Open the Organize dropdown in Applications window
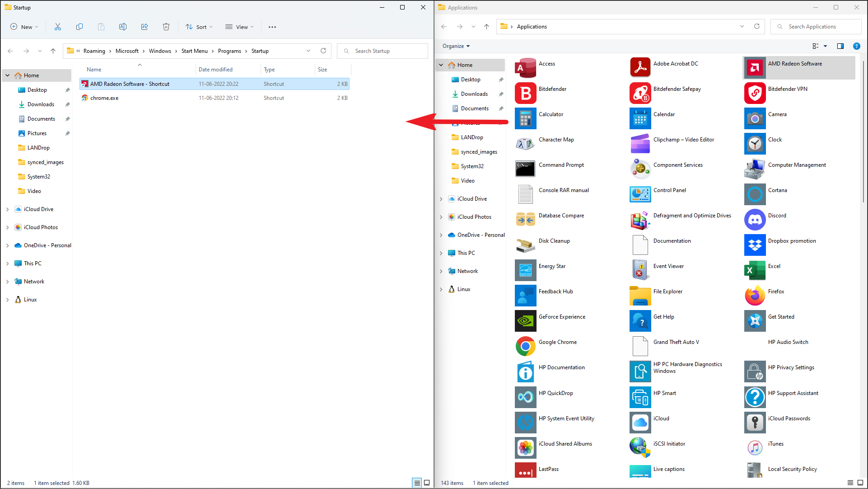 coord(456,46)
